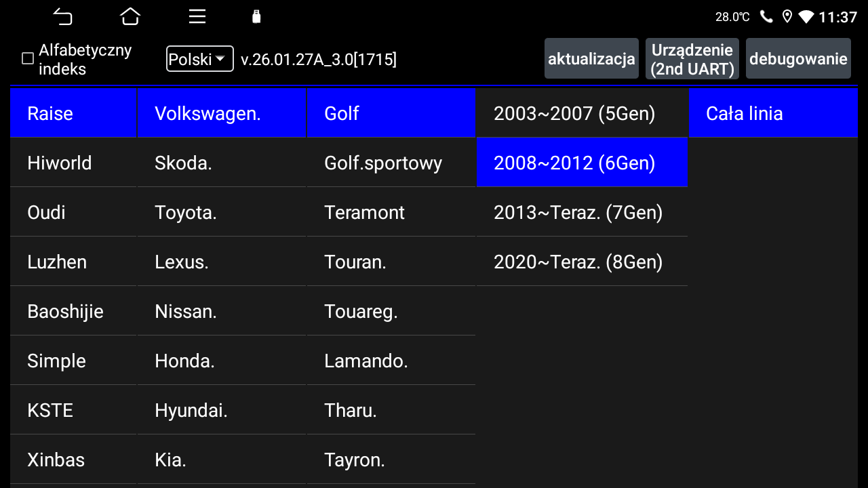Tap the 28.0°C temperature reading
The height and width of the screenshot is (488, 868).
(x=732, y=17)
